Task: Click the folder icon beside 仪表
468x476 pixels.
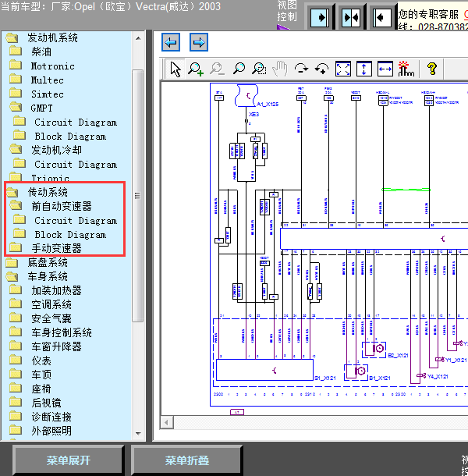Action: 16,360
